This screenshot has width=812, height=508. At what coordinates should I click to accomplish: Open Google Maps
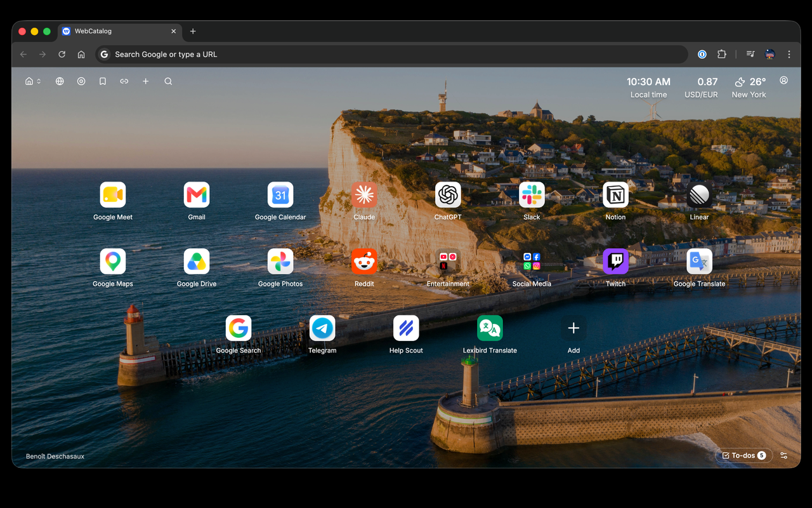[x=113, y=262]
